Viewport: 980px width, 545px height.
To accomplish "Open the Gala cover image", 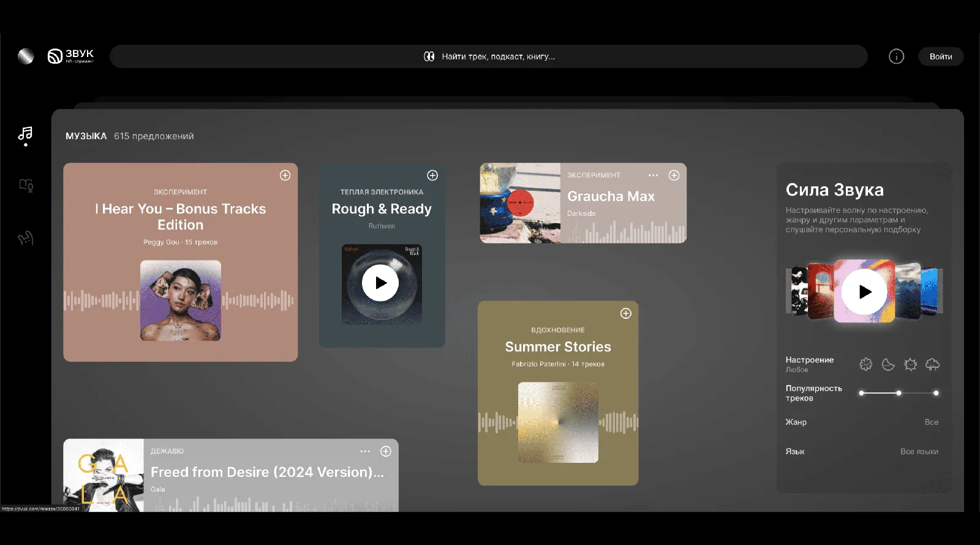I will click(104, 475).
